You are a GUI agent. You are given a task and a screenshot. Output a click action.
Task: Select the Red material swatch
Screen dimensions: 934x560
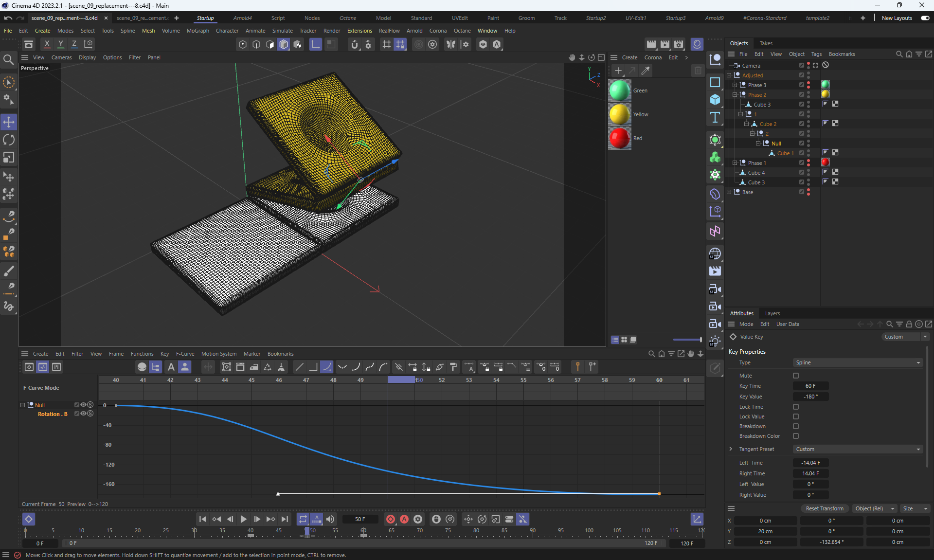[620, 138]
